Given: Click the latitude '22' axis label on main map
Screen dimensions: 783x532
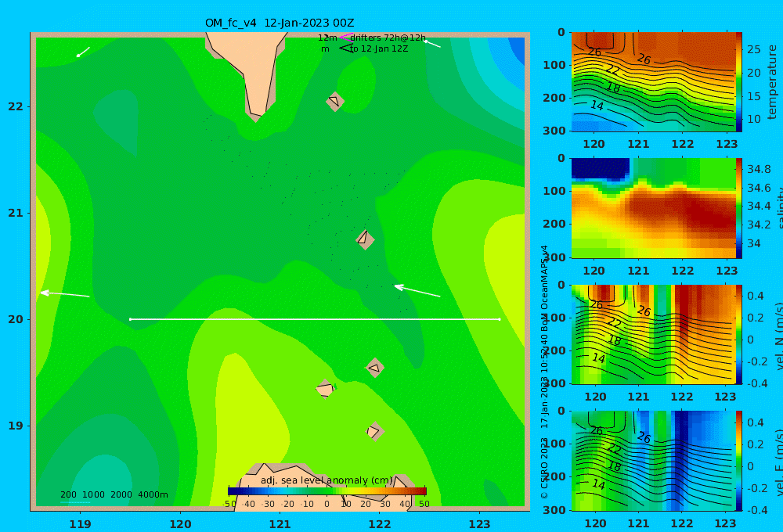Looking at the screenshot, I should coord(16,106).
